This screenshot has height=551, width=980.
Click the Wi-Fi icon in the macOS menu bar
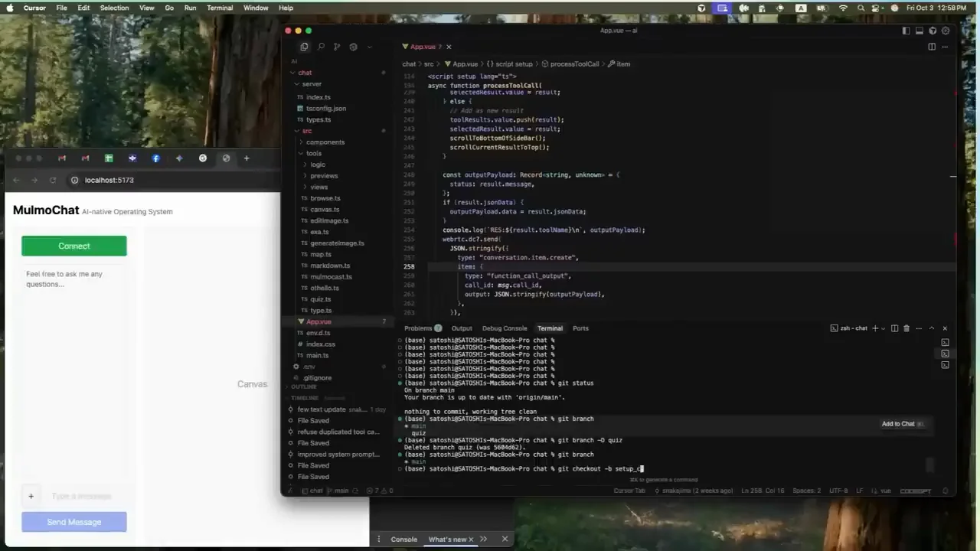[843, 8]
